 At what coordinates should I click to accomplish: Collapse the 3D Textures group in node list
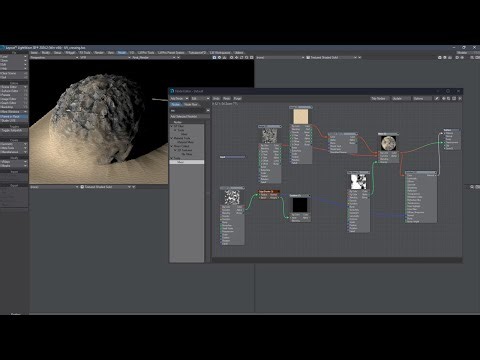[x=175, y=150]
